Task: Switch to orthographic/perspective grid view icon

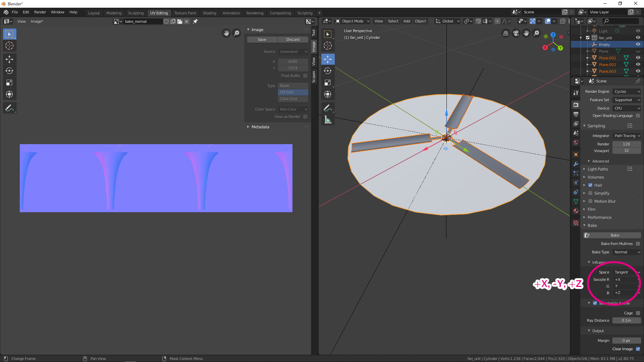Action: click(505, 33)
